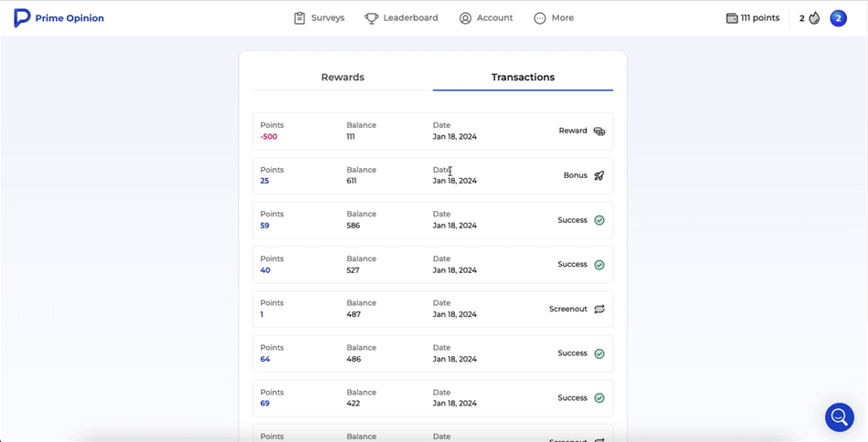Click the balance value 486
Viewport: 868px width, 442px height.
[x=354, y=359]
